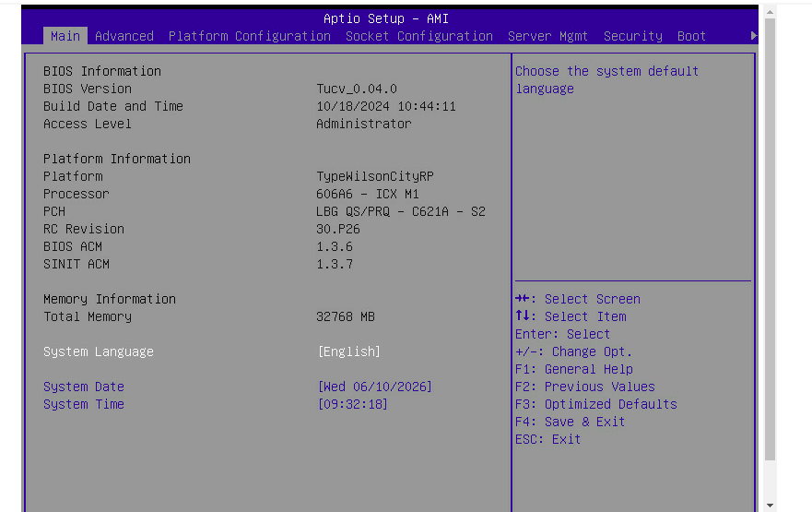Image resolution: width=812 pixels, height=512 pixels.
Task: Click PCH value LBG QS/PRQ - C621A - S2
Action: (x=401, y=212)
